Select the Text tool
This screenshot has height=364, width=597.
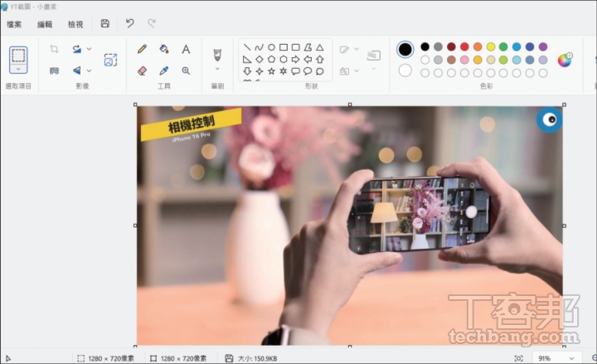[x=186, y=49]
